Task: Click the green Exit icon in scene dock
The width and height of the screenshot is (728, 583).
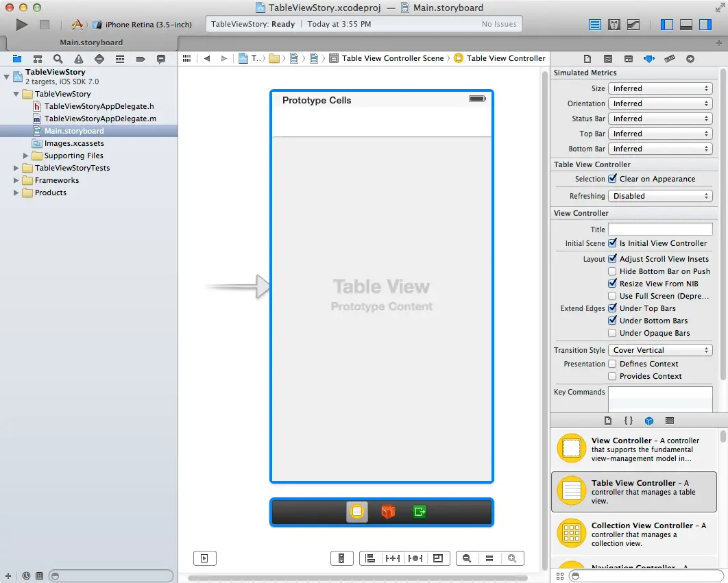Action: point(420,512)
